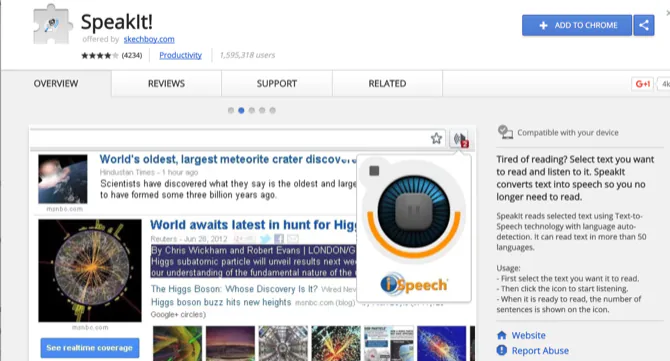The width and height of the screenshot is (670, 361).
Task: Click the sixth image in the bottom thumbnail strip
Action: (442, 343)
